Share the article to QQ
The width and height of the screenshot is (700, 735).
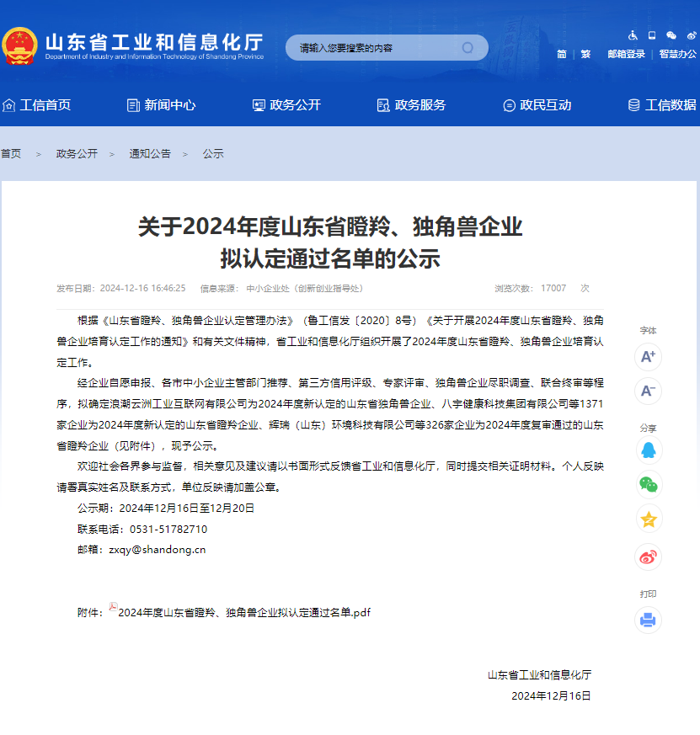[x=648, y=450]
